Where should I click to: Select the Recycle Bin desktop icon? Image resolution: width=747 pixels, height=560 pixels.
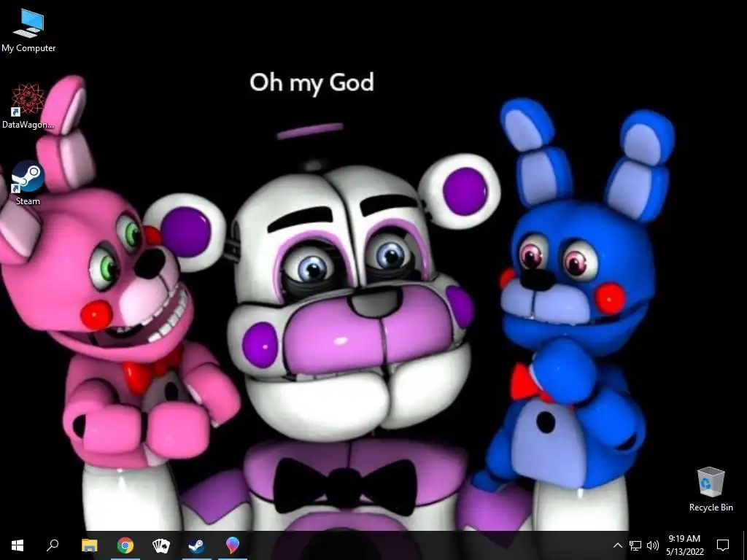[711, 489]
